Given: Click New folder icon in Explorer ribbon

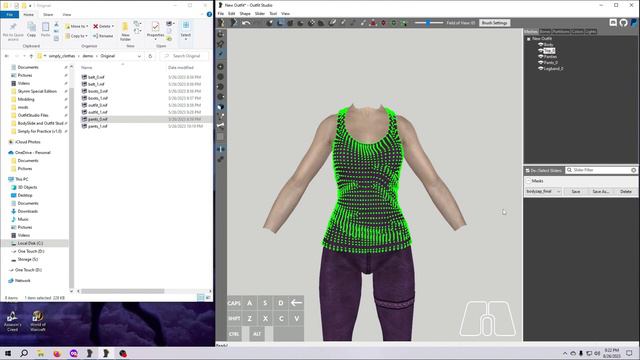Looking at the screenshot, I should pos(125,31).
